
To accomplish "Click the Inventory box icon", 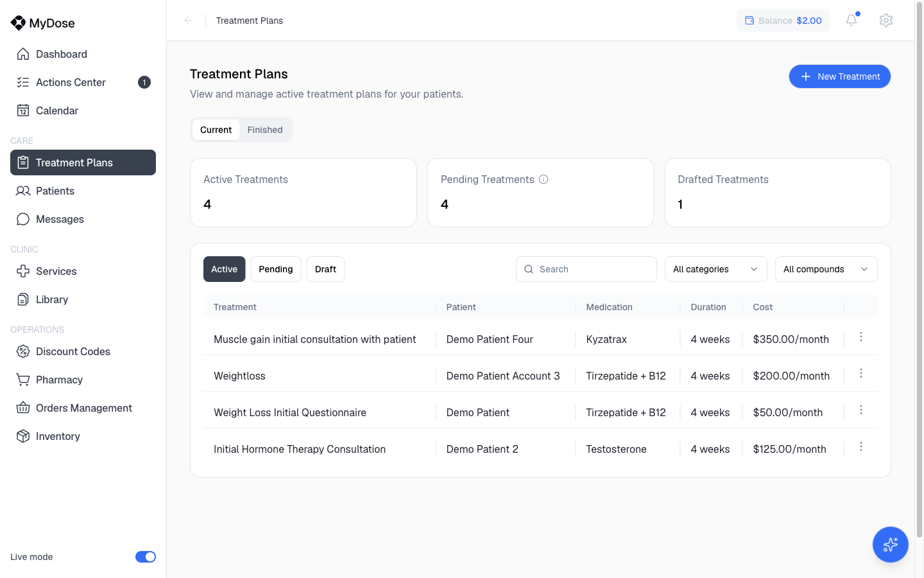I will coord(23,436).
